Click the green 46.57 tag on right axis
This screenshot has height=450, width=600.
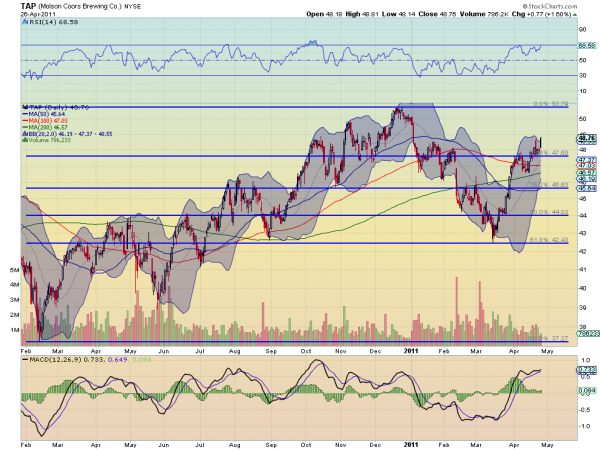point(587,173)
